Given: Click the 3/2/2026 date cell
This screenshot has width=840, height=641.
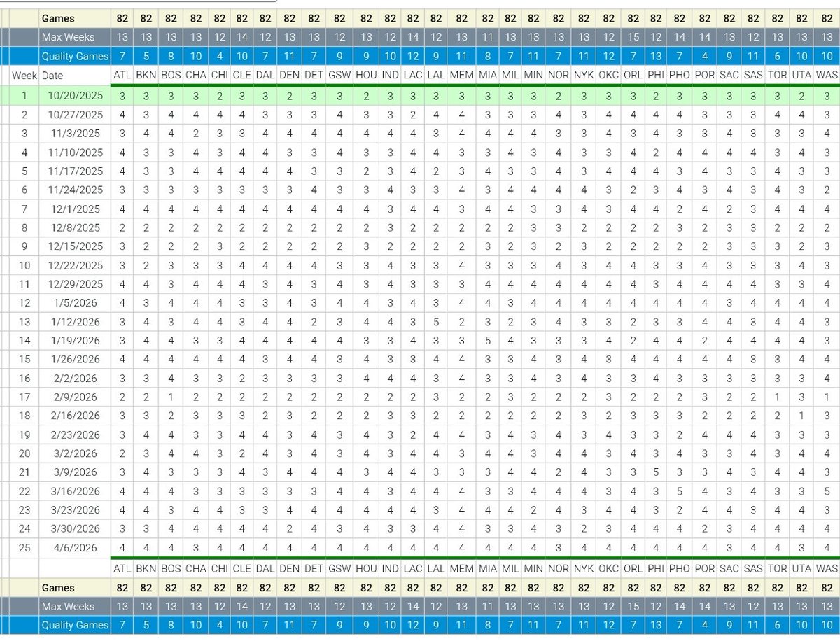Looking at the screenshot, I should (75, 453).
